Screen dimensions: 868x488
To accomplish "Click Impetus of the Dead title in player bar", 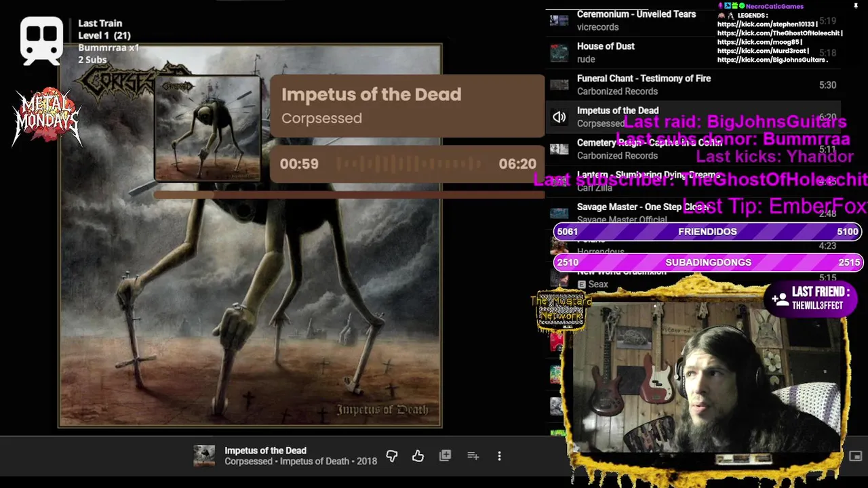I will tap(265, 451).
